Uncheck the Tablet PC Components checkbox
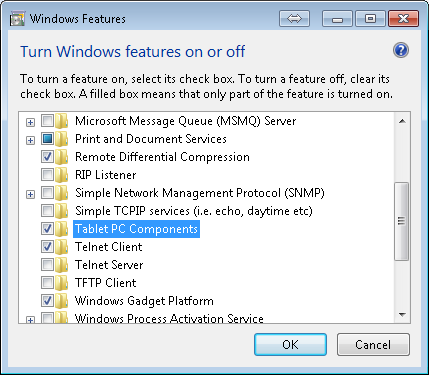This screenshot has width=429, height=375. point(47,229)
